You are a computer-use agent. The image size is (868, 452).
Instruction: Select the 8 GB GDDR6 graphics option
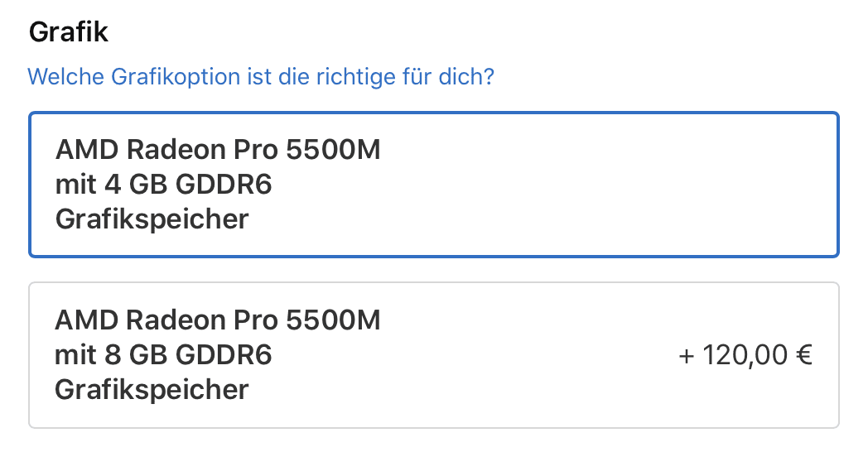434,355
